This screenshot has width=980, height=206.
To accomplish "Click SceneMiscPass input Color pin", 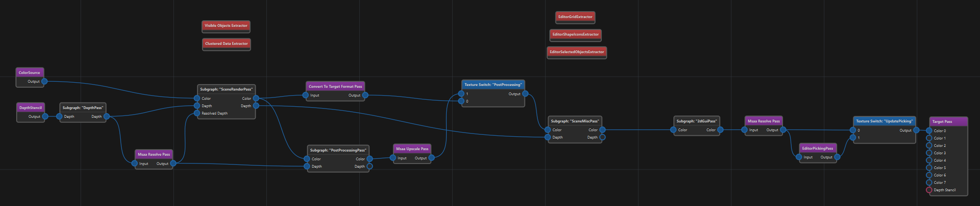I will pos(548,130).
